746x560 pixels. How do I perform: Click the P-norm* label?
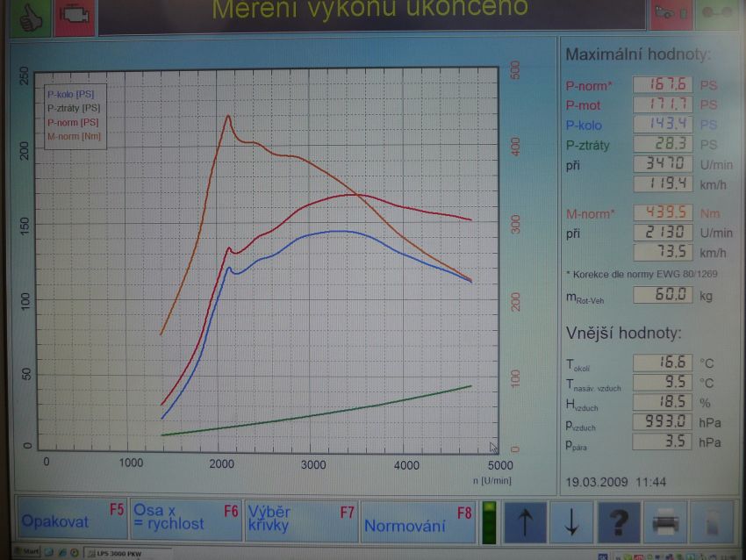coord(589,86)
